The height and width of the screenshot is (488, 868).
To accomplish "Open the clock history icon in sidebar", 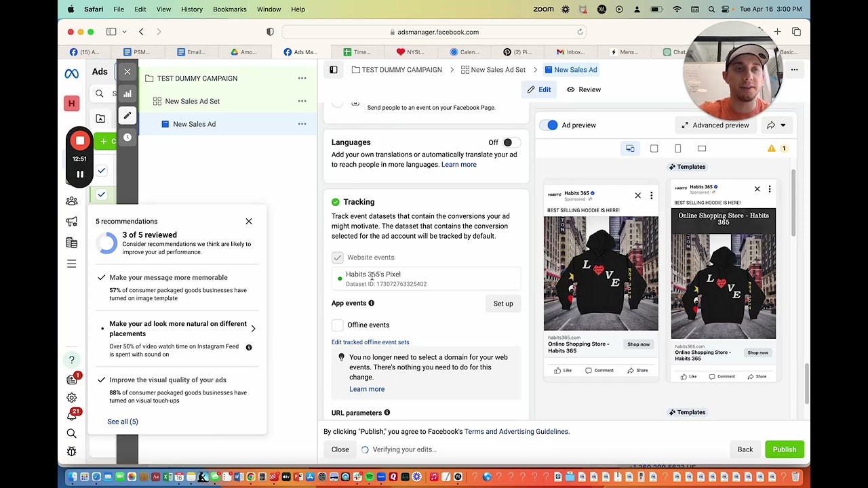I will pyautogui.click(x=127, y=137).
